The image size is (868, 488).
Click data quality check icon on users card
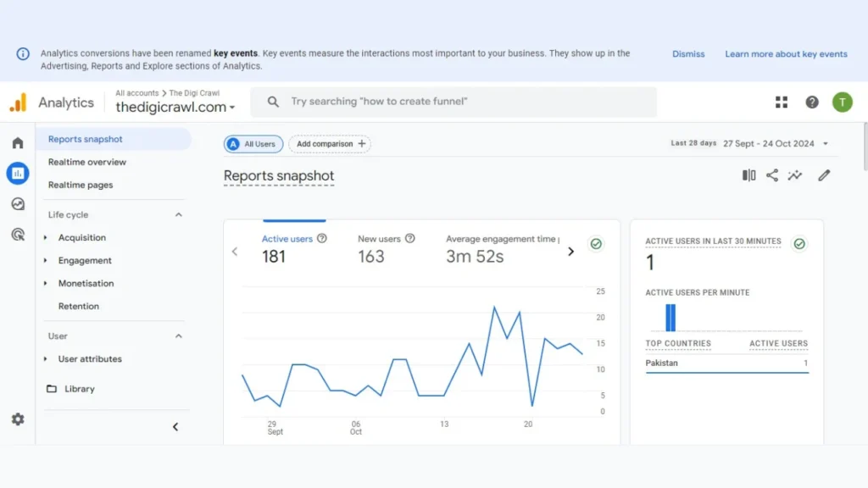point(596,244)
